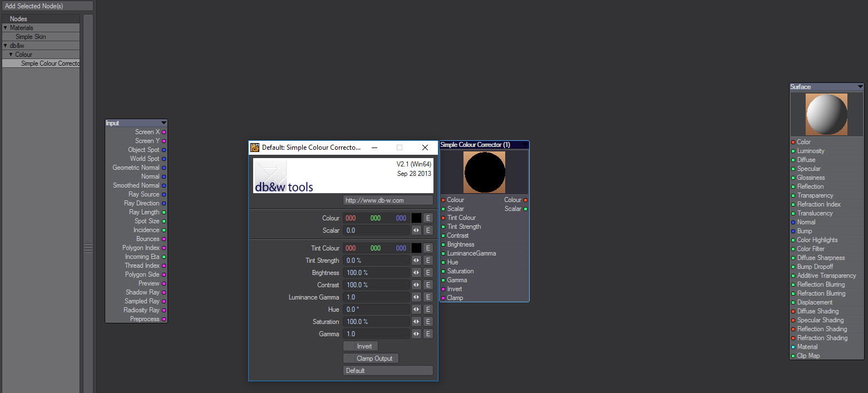Open the Input node dropdown arrow
868x393 pixels.
164,123
